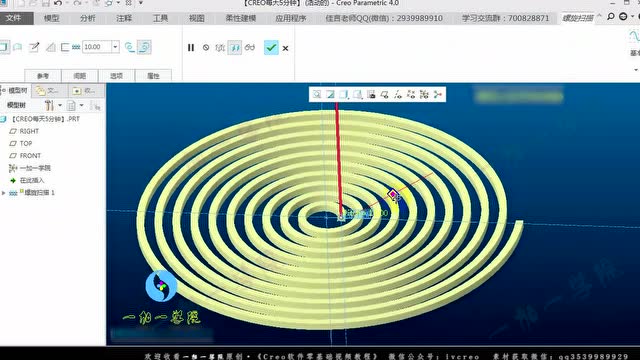
Task: Open the 文件 menu
Action: 13,18
